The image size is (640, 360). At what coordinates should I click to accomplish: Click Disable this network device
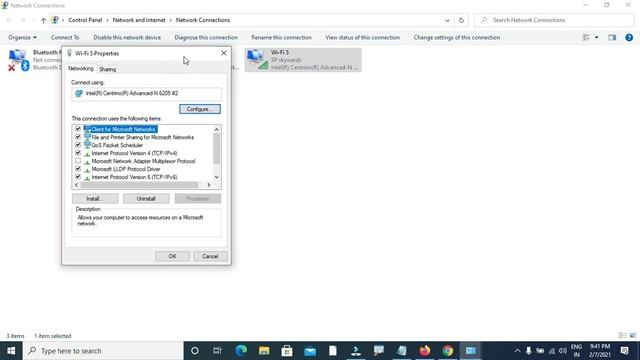click(x=127, y=37)
